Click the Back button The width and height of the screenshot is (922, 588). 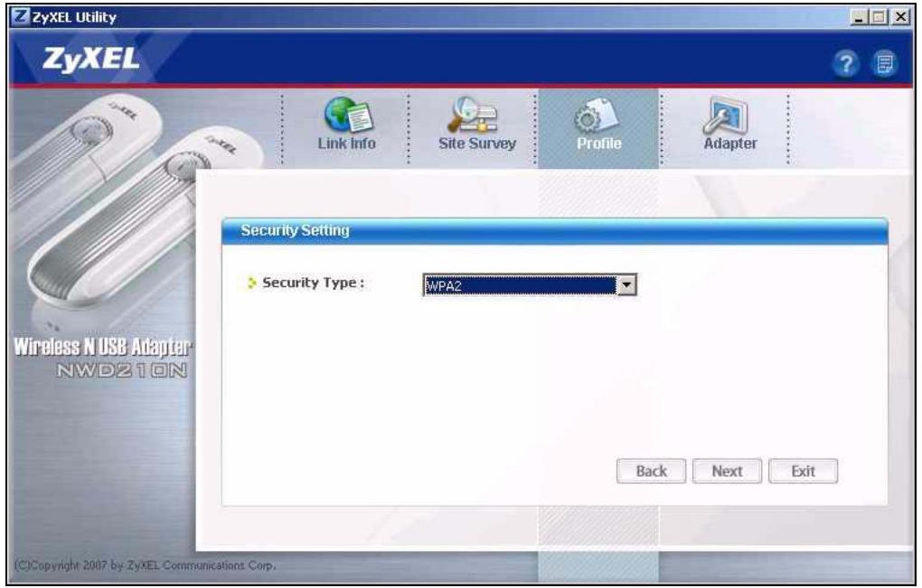tap(651, 471)
